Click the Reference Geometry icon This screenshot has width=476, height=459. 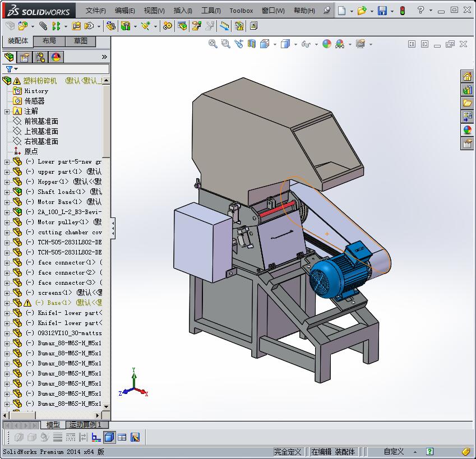[x=146, y=26]
